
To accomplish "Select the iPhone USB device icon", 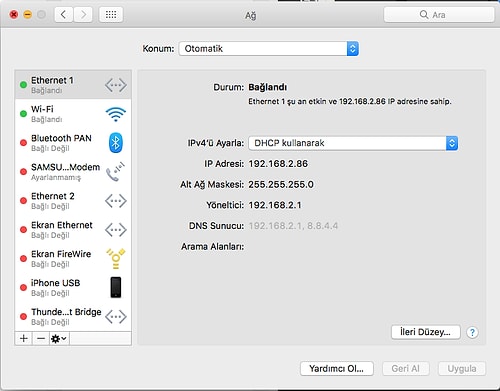I will [116, 287].
